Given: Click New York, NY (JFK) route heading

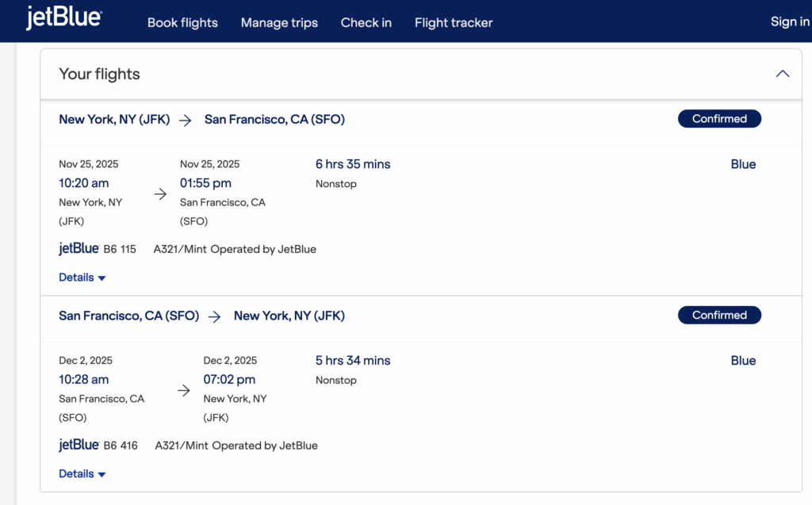Looking at the screenshot, I should (x=113, y=119).
